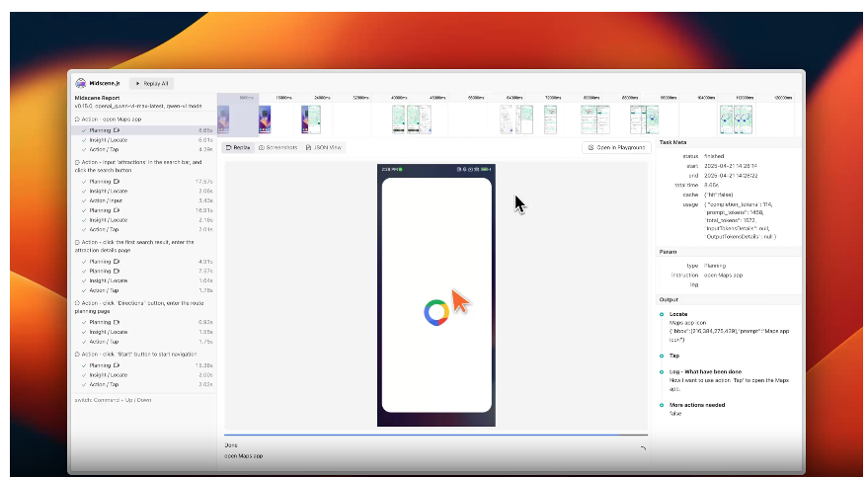Click the 'switch: Command + Up / Down' hint
The height and width of the screenshot is (477, 868).
(x=113, y=400)
